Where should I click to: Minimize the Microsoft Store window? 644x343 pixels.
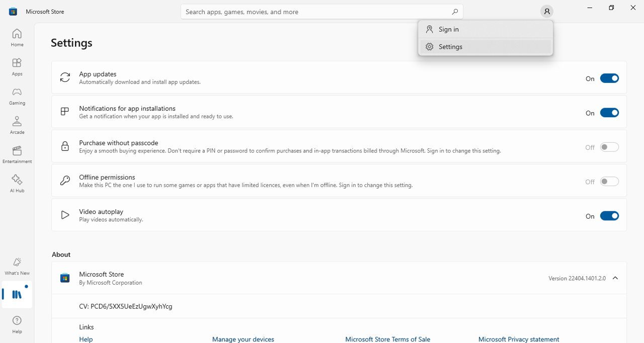(590, 8)
